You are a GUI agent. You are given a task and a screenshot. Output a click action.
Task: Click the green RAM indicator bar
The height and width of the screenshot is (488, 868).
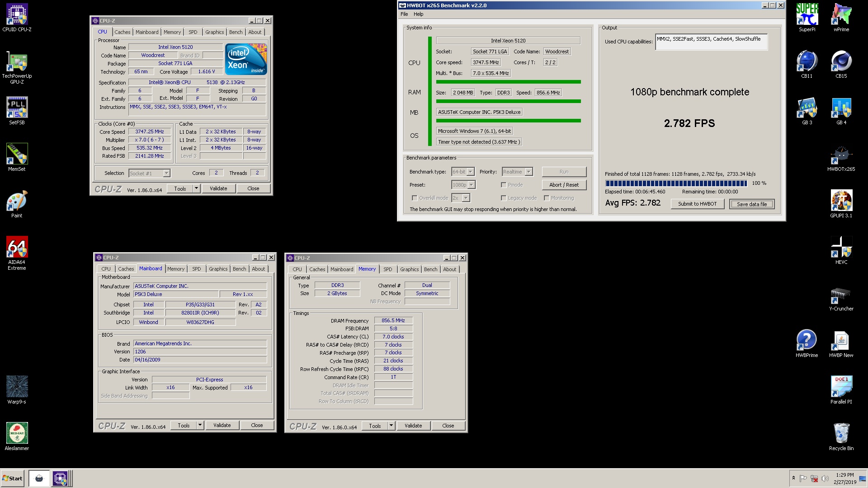coord(508,101)
